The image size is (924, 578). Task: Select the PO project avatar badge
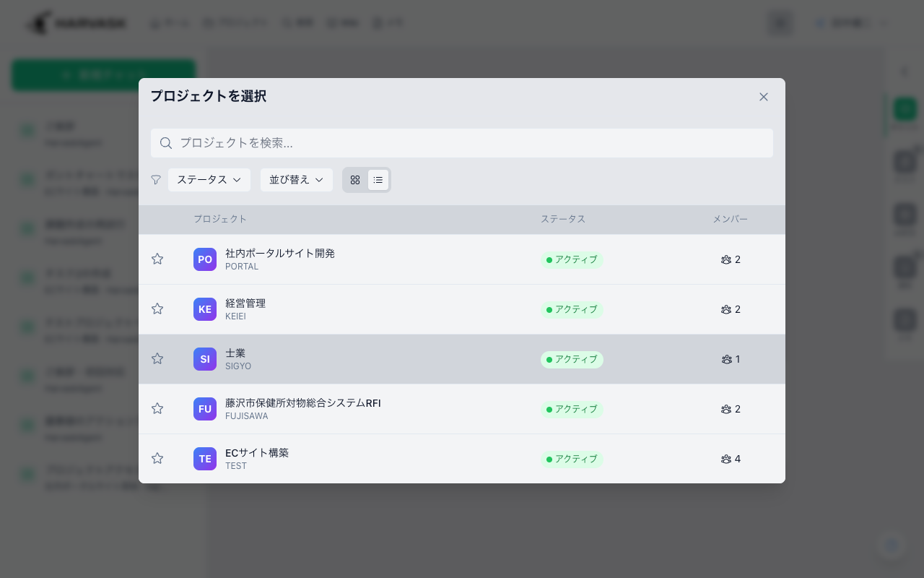click(x=205, y=259)
